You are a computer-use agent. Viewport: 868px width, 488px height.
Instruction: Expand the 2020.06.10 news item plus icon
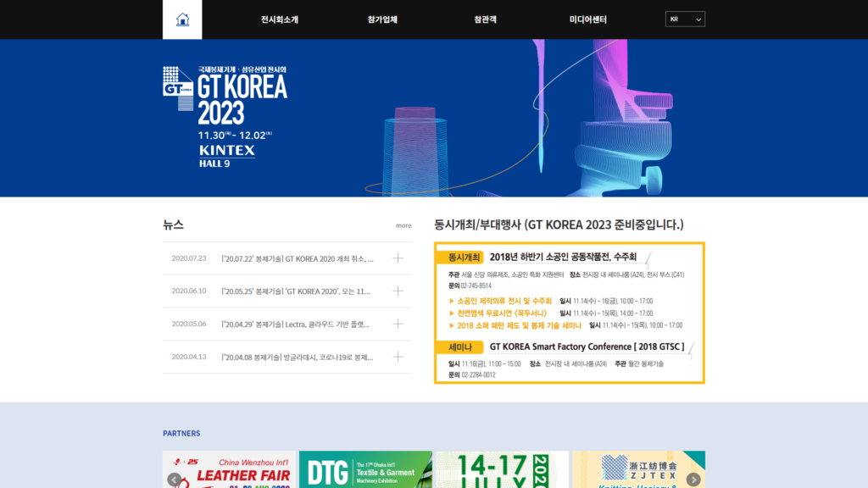coord(398,291)
